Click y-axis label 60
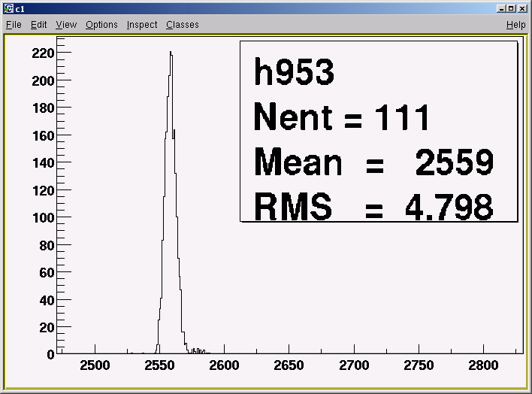Screen dimensions: 532x394 point(47,272)
